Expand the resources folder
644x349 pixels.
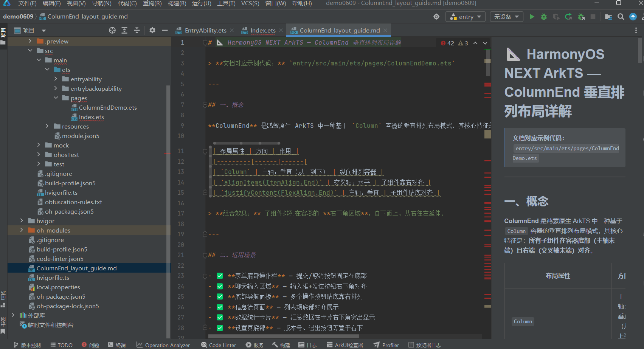[x=47, y=126]
